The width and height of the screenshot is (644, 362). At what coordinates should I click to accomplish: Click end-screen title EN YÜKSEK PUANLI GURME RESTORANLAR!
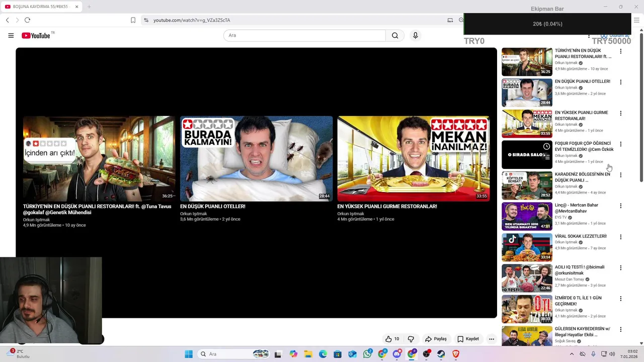pyautogui.click(x=387, y=206)
